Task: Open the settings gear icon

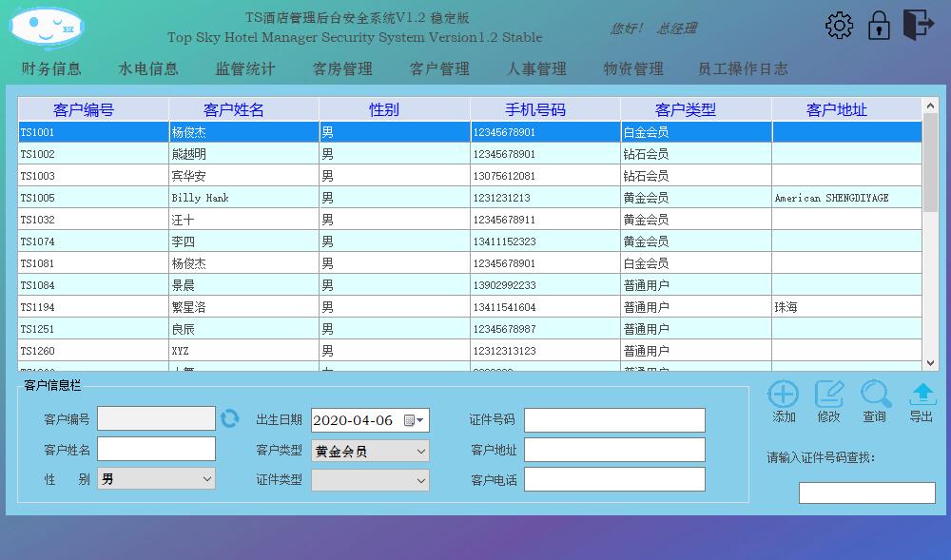Action: 839,26
